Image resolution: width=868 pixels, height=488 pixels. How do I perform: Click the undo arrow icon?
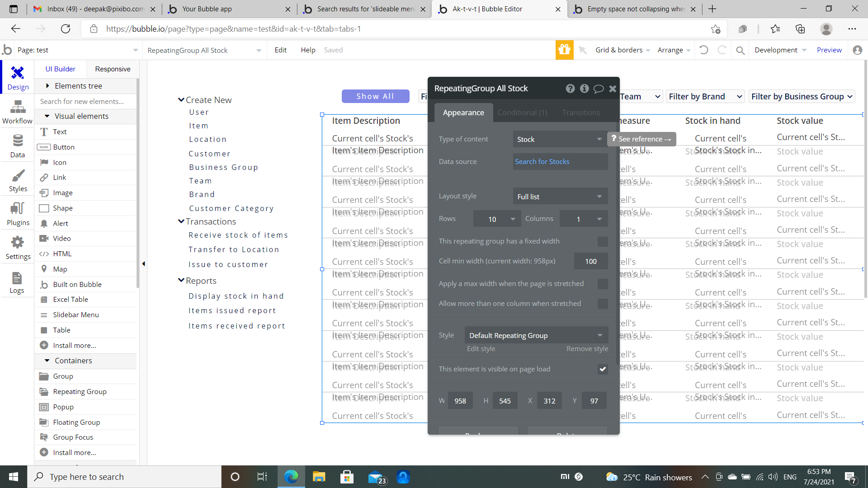[x=704, y=50]
